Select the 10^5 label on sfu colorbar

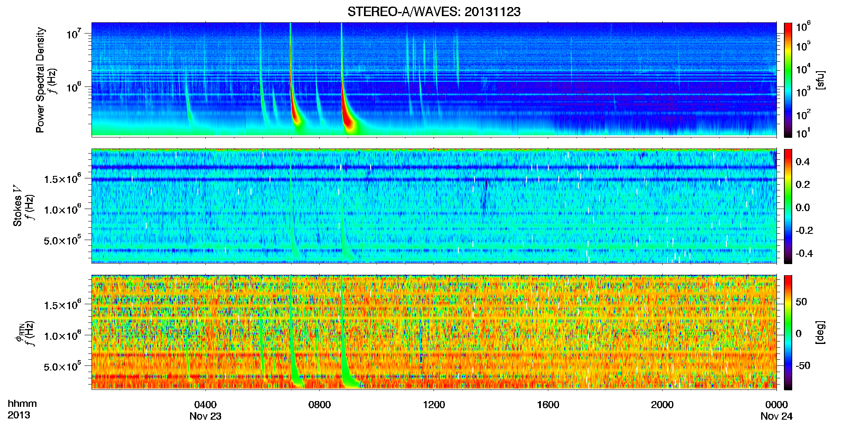(x=803, y=46)
